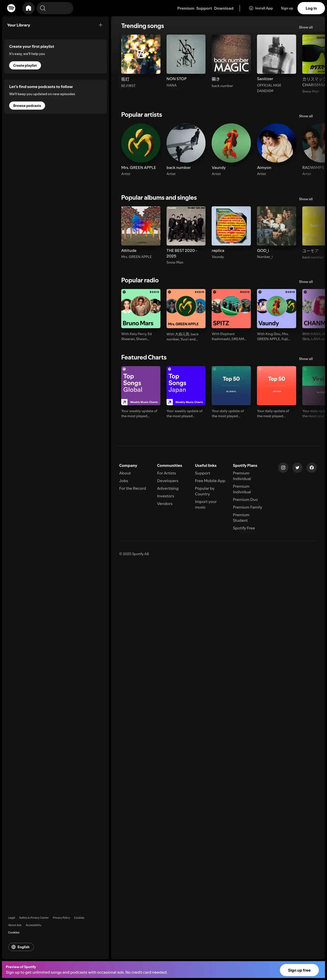Open the Top Songs Global chart card
Screen dimensions: 327x980
pyautogui.click(x=141, y=386)
